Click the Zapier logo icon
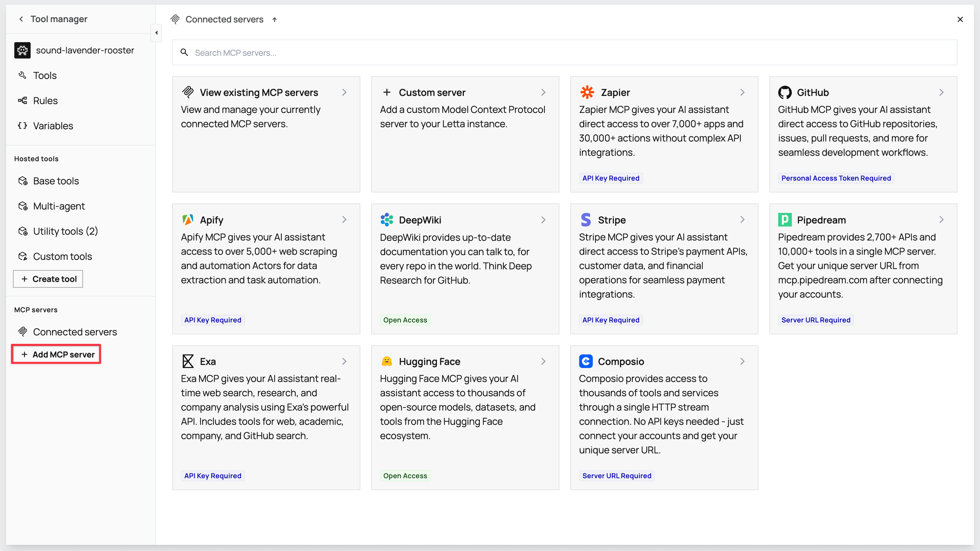980x551 pixels. pos(587,93)
